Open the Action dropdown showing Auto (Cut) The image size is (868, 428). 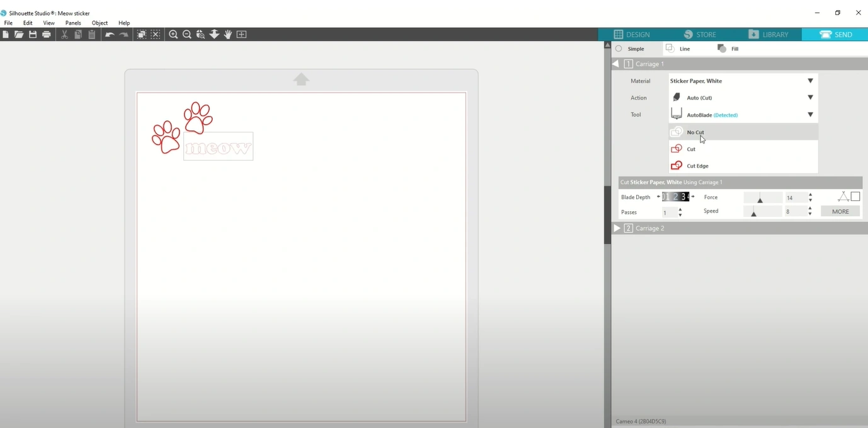pos(810,98)
